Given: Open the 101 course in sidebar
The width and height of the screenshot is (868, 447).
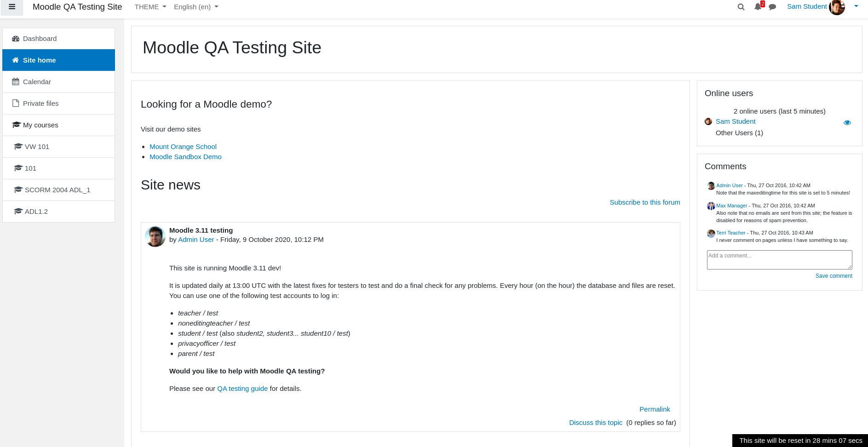Looking at the screenshot, I should coord(58,168).
